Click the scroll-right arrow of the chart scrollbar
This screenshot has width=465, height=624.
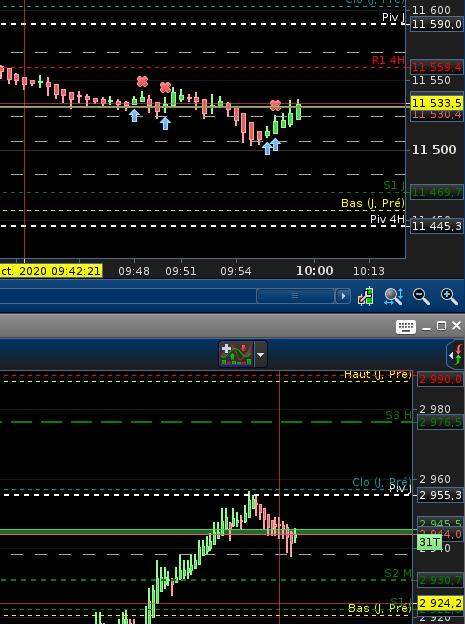pos(343,296)
